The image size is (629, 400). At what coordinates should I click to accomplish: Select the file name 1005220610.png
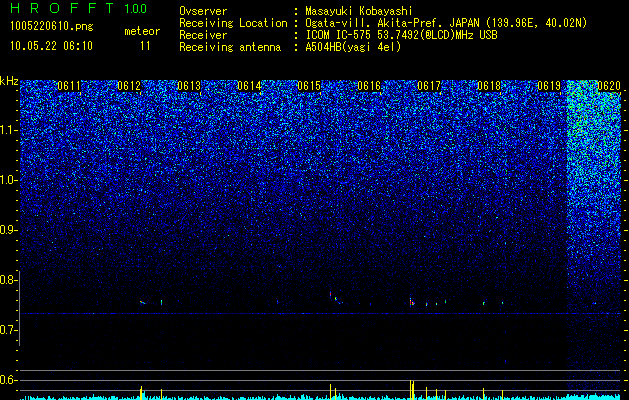52,27
